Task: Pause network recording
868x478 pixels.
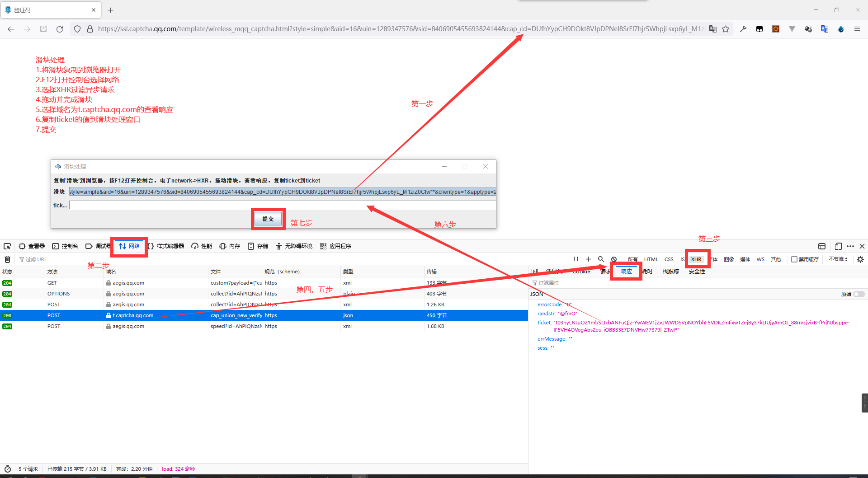Action: coord(576,259)
